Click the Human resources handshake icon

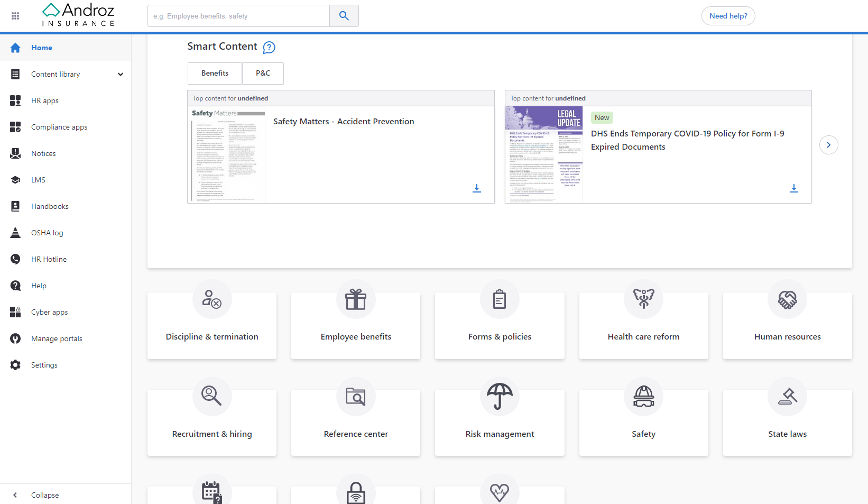click(787, 299)
